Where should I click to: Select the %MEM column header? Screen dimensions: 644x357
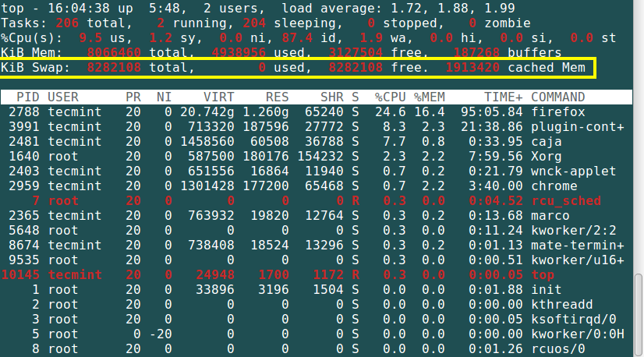click(430, 97)
